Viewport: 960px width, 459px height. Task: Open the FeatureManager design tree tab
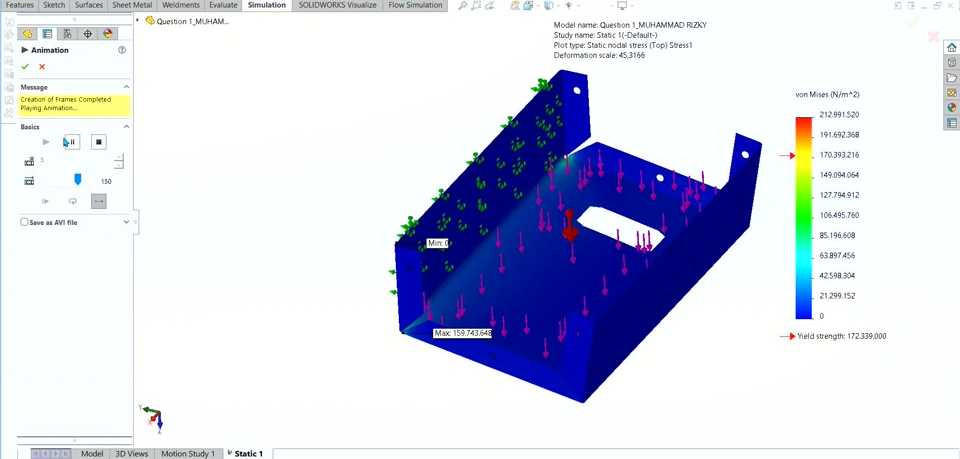[x=27, y=34]
